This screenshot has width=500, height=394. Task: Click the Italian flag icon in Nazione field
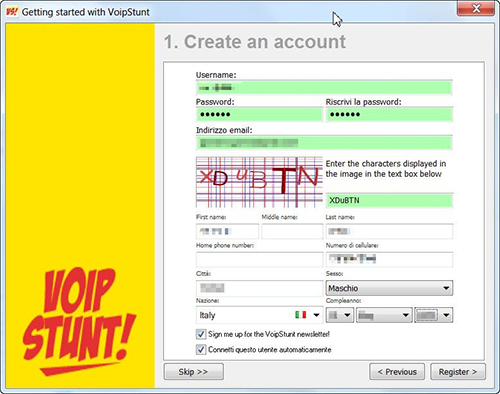[301, 315]
